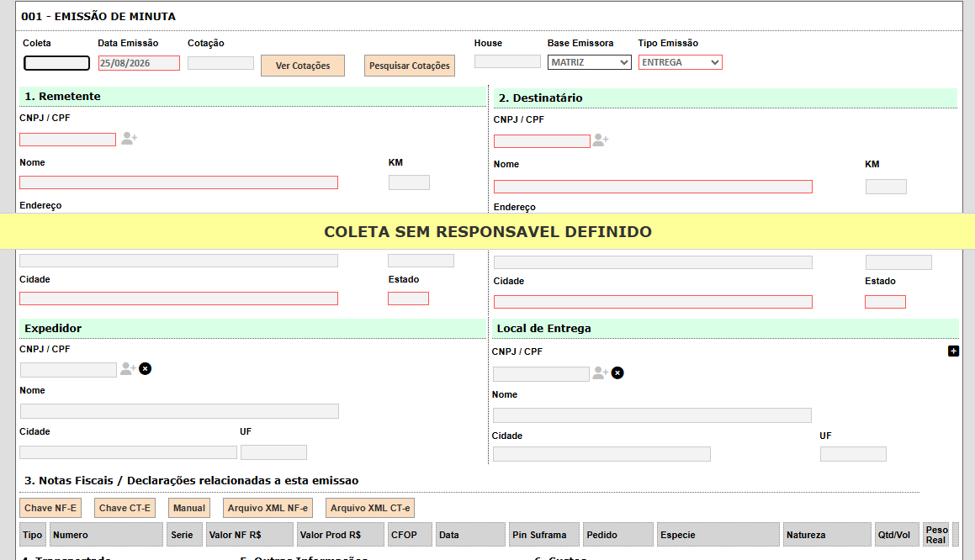Click Destinatário CNPJ / CPF field
The height and width of the screenshot is (560, 975).
(x=543, y=142)
